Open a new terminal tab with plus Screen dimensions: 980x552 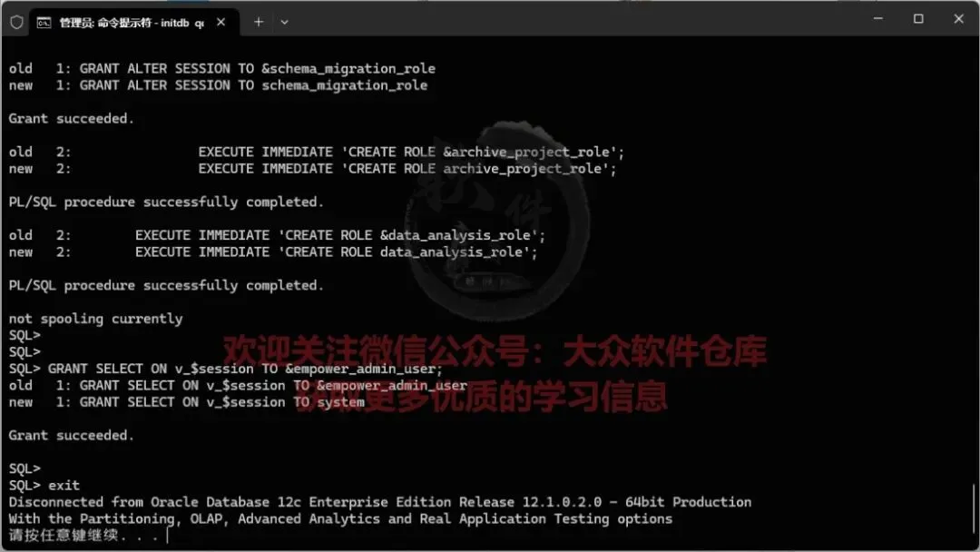click(x=258, y=22)
